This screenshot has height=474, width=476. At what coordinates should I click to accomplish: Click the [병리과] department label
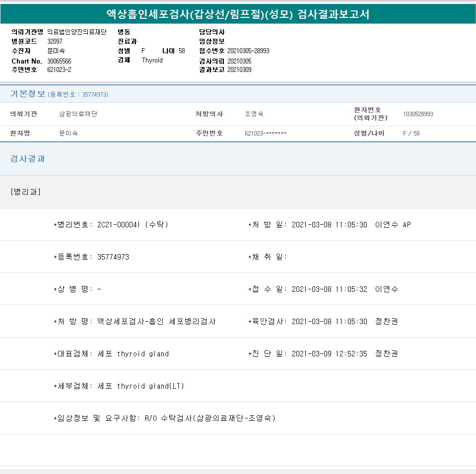pos(25,192)
